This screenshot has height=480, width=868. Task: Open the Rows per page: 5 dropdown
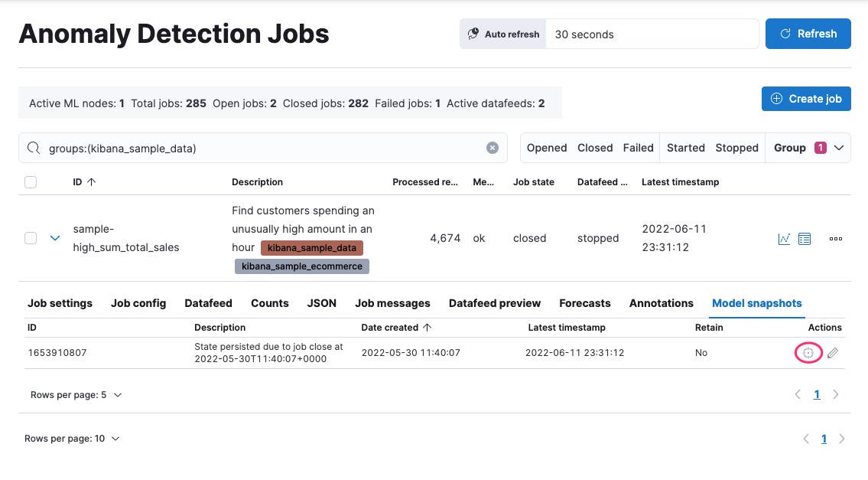[74, 394]
